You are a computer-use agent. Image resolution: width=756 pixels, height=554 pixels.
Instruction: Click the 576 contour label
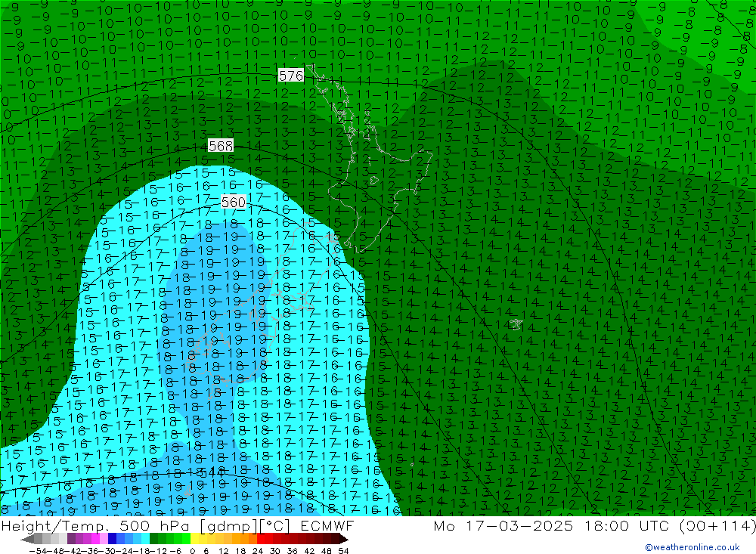(x=291, y=76)
